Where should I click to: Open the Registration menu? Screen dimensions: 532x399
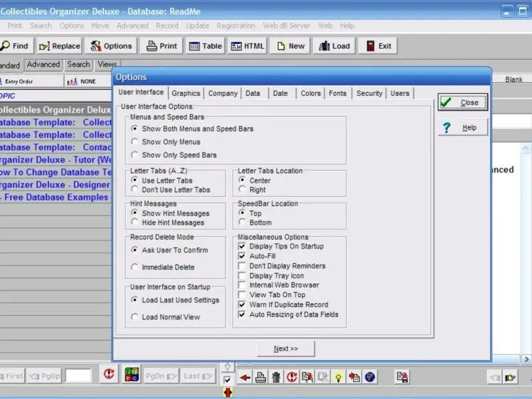tap(235, 26)
